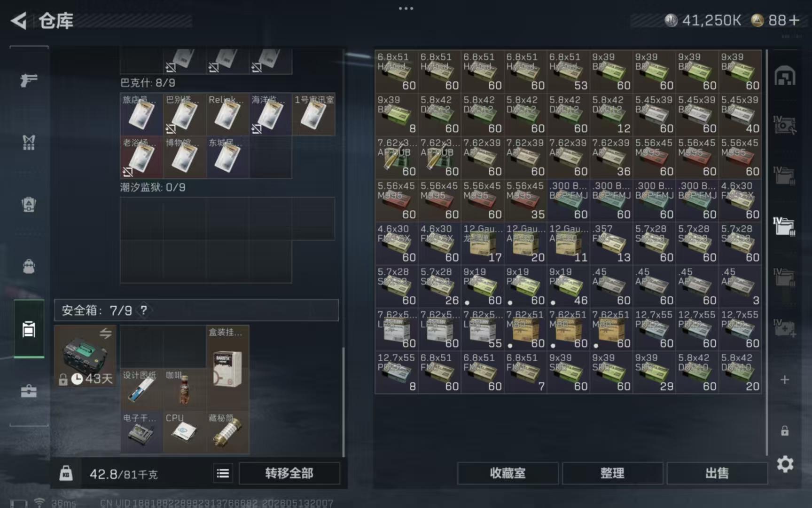Select the 7.62x39 AP stack of 36
Image resolution: width=812 pixels, height=508 pixels.
(x=611, y=157)
